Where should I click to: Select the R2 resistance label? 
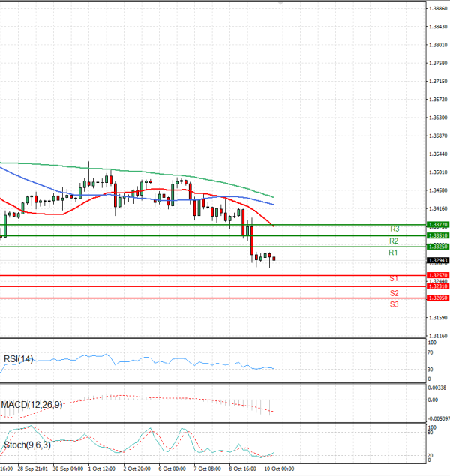point(393,241)
